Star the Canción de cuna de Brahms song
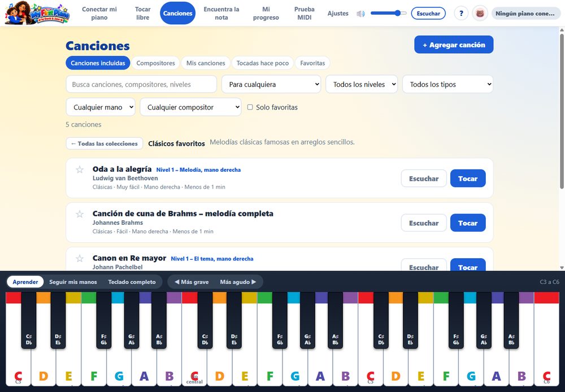This screenshot has width=565, height=392. point(80,214)
